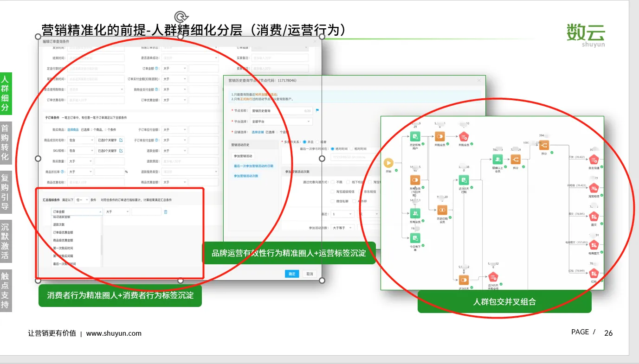Viewport: 639px width, 364px height.
Task: Open the 购买数量 大于 dropdown
Action: [x=80, y=161]
